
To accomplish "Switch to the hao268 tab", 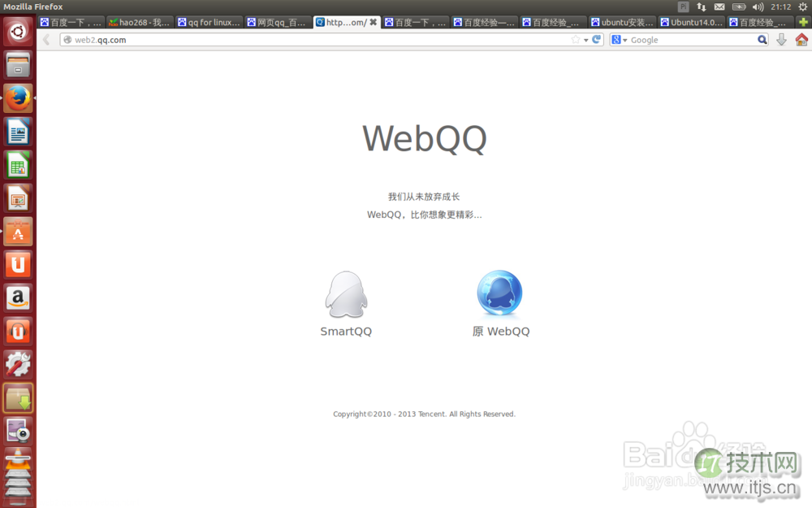I will (x=140, y=23).
